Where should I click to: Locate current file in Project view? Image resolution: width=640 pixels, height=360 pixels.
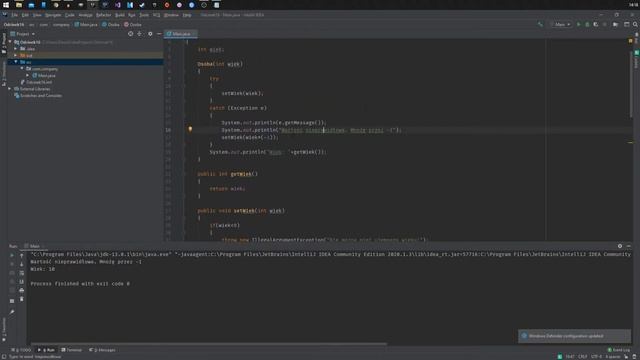[x=131, y=34]
